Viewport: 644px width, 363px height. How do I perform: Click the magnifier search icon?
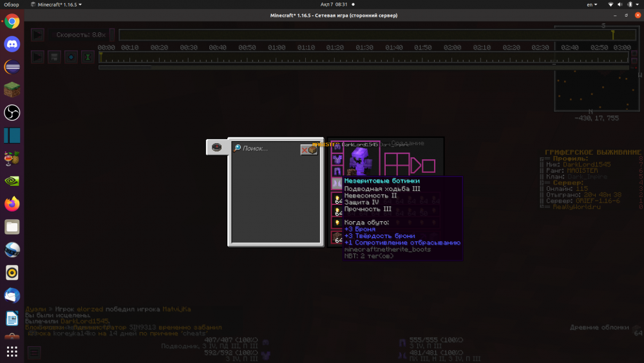[x=237, y=148]
